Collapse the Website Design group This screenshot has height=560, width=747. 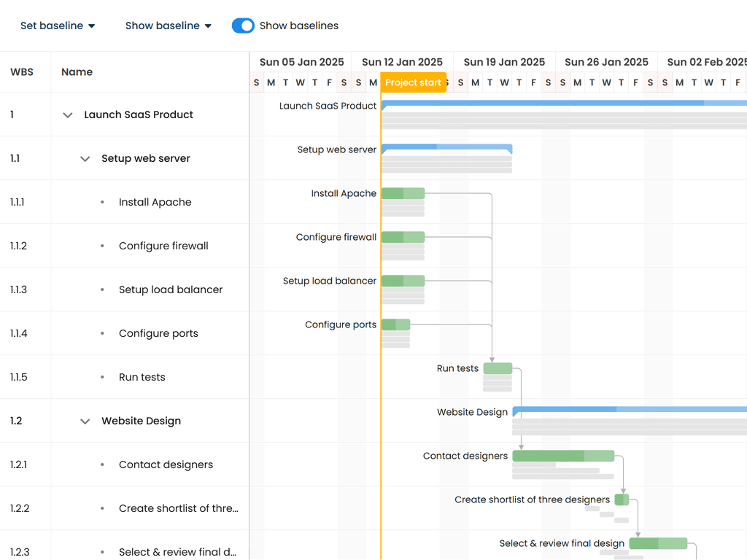[85, 421]
